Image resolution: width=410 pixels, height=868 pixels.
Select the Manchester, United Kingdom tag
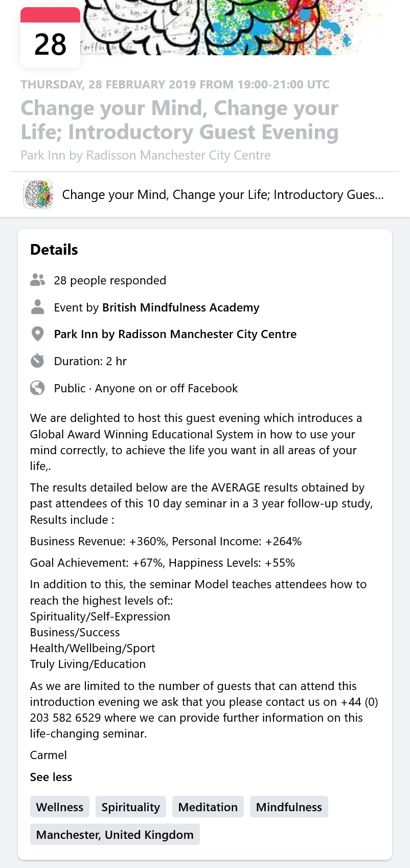click(115, 835)
